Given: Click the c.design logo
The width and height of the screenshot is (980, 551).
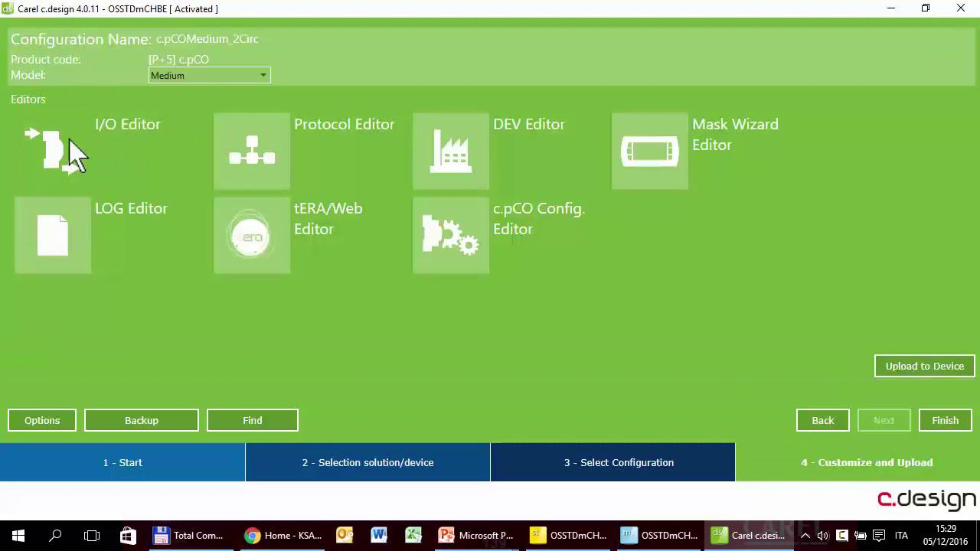Looking at the screenshot, I should tap(926, 500).
